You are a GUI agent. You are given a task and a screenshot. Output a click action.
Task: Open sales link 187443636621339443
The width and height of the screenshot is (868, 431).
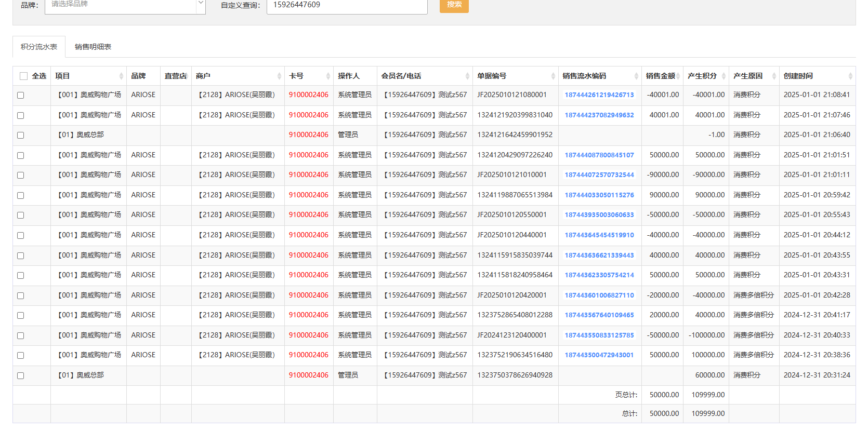coord(599,255)
